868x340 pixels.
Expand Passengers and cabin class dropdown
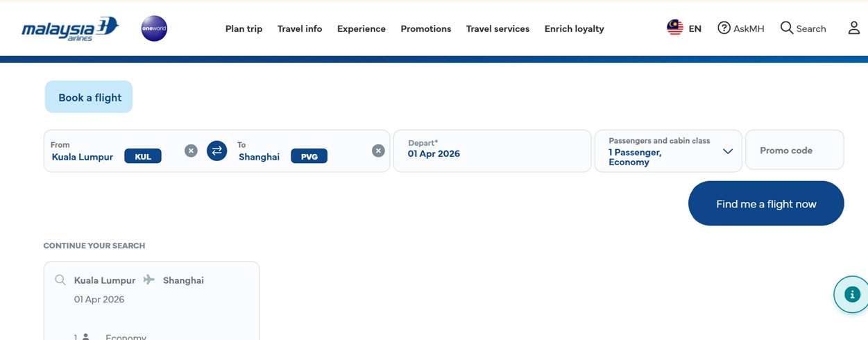(x=727, y=151)
